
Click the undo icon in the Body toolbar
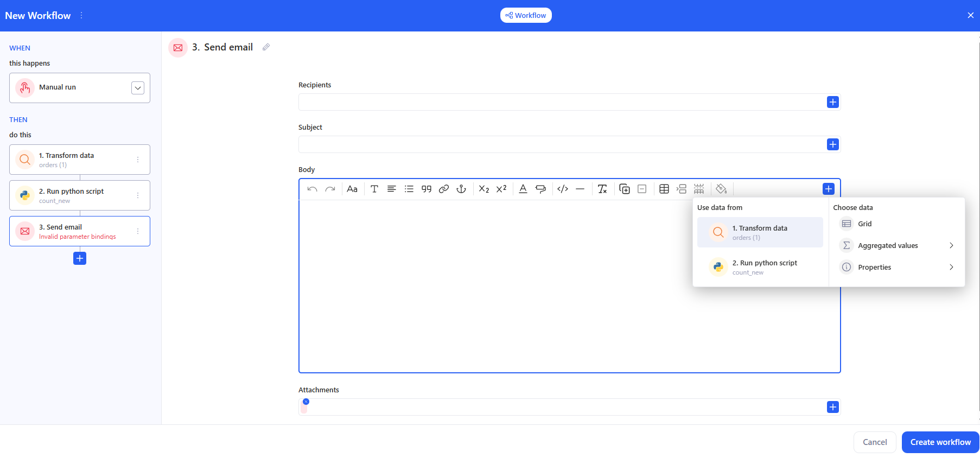coord(312,189)
